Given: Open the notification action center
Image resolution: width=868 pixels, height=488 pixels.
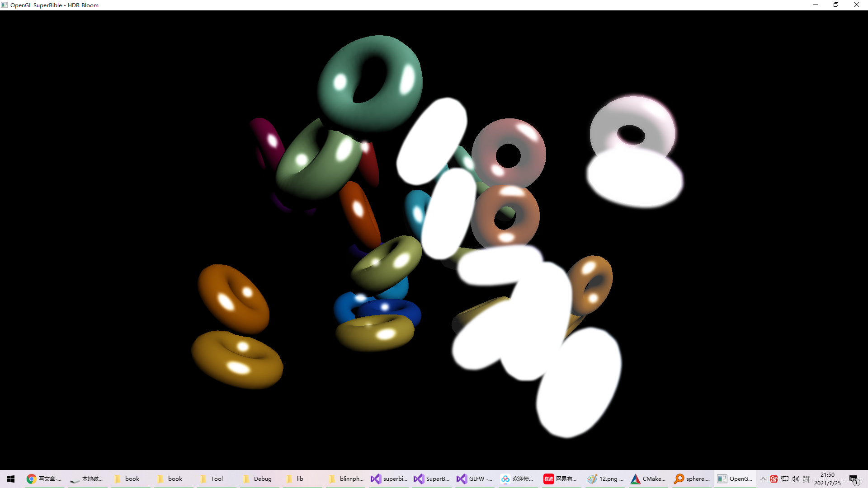Looking at the screenshot, I should [854, 479].
